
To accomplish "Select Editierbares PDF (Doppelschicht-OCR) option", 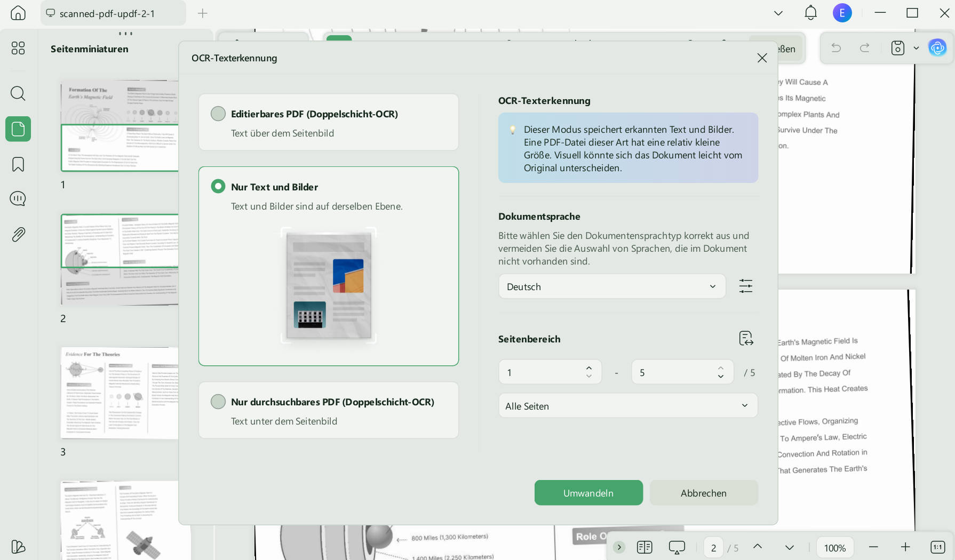I will point(329,122).
